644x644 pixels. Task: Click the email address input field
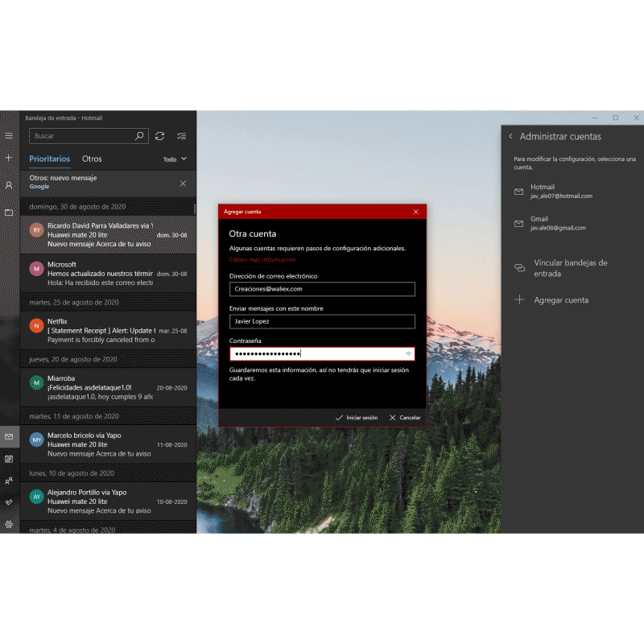point(322,289)
